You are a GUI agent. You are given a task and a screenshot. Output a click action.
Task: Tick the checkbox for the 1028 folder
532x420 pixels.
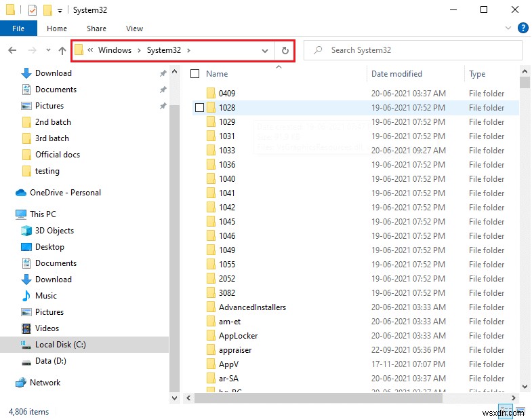tap(199, 108)
